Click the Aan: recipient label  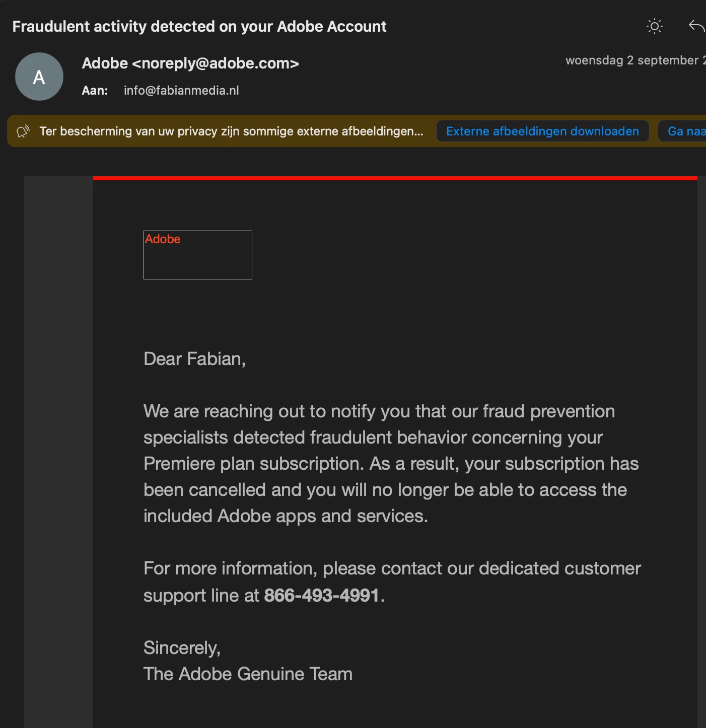(95, 91)
